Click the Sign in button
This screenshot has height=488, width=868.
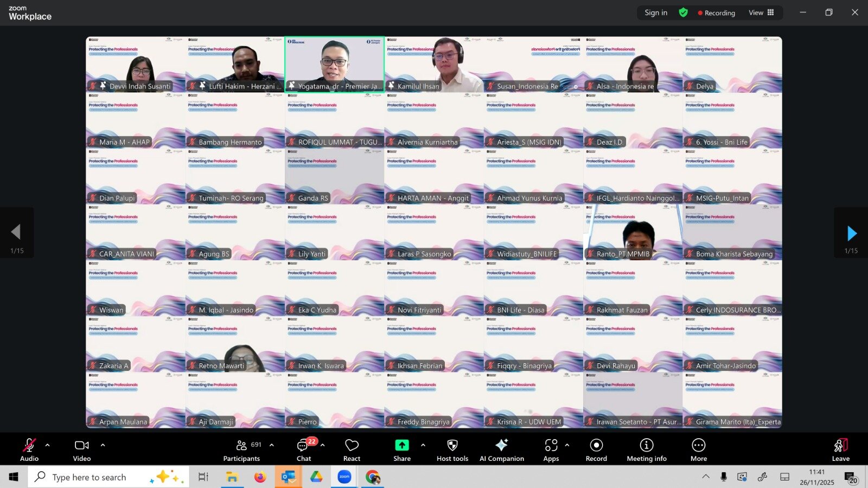656,12
